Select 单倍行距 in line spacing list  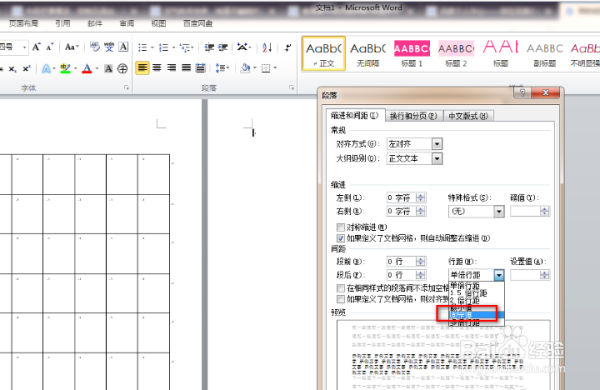tap(465, 286)
